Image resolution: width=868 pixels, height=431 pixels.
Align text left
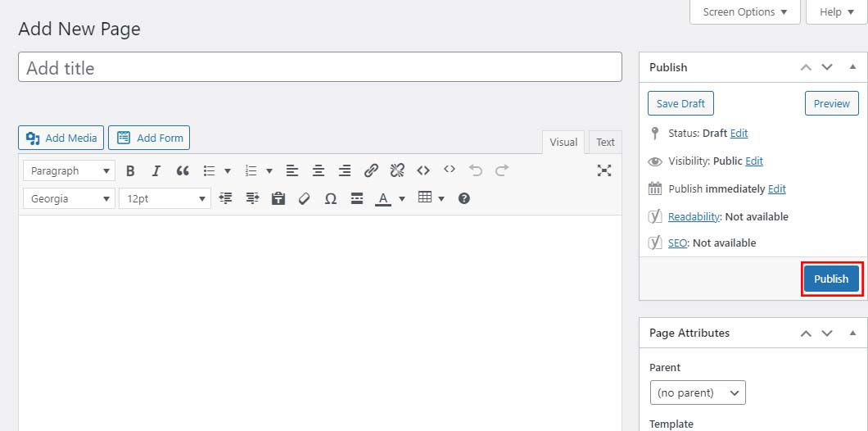coord(292,170)
